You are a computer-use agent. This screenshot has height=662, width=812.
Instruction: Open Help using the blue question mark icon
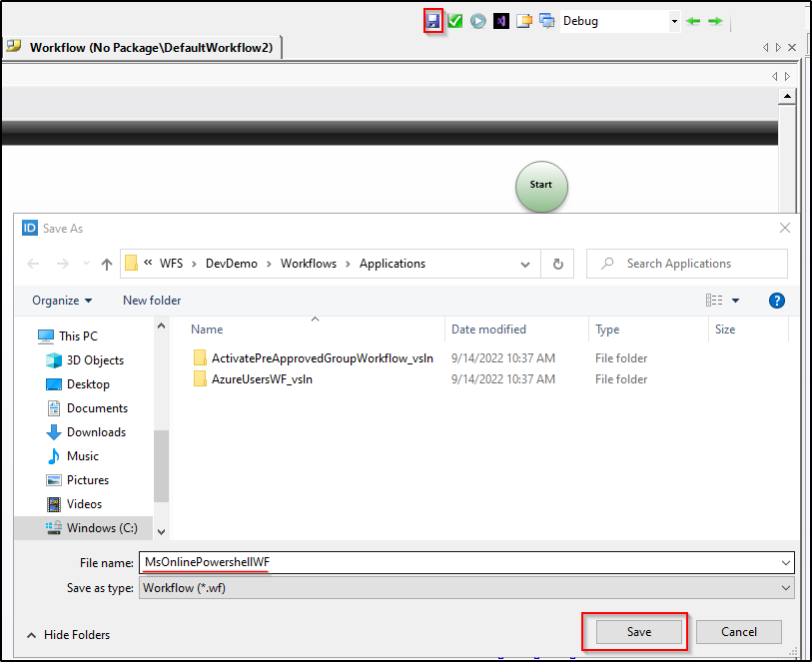[776, 301]
